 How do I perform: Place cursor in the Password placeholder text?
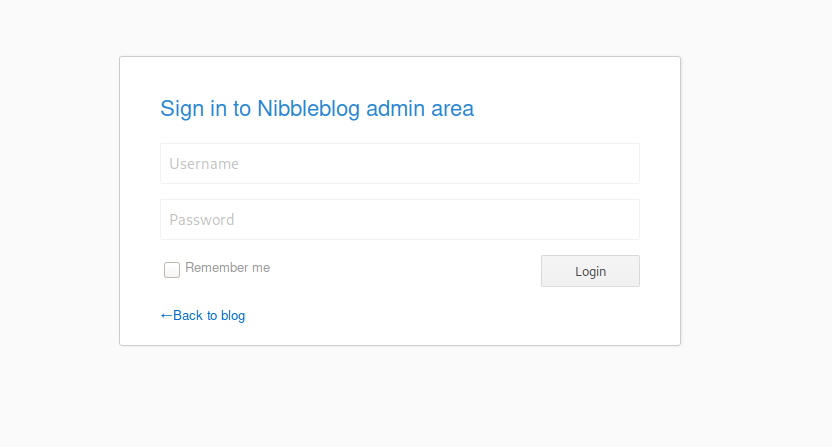click(x=202, y=220)
